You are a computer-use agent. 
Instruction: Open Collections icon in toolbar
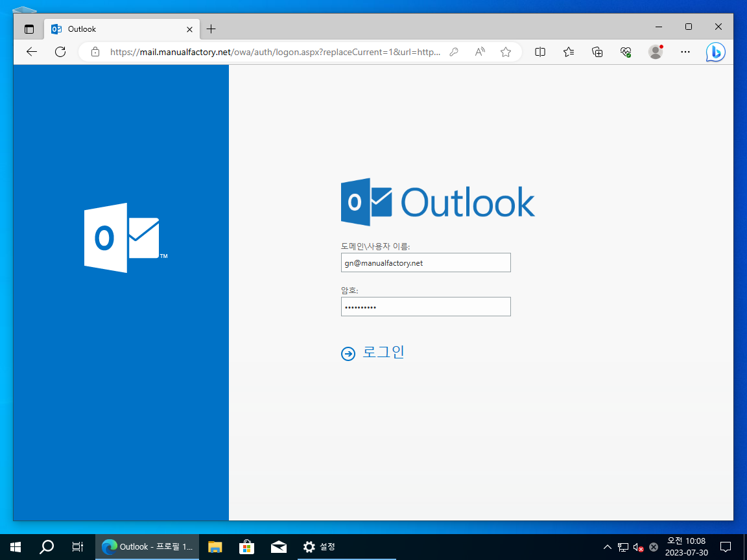click(597, 52)
